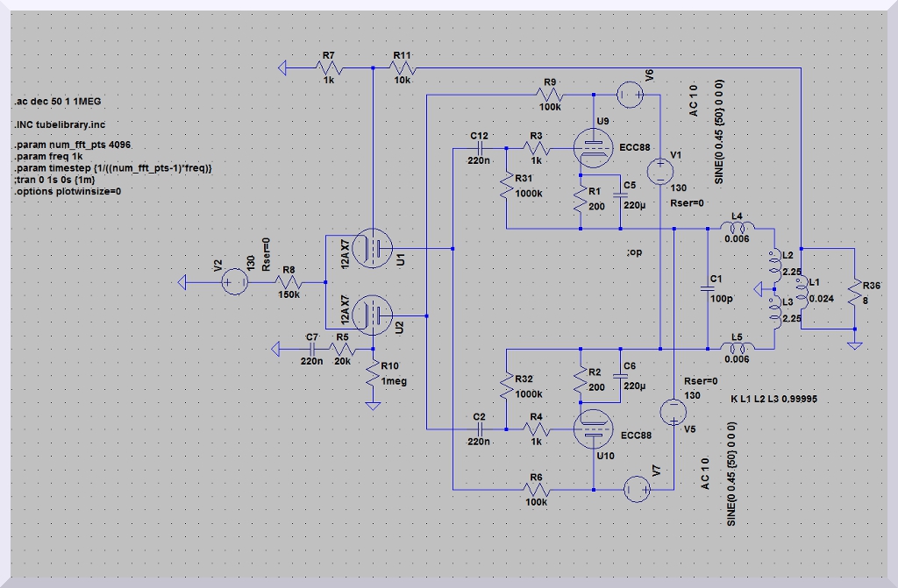Select the C1 100p capacitor

pyautogui.click(x=707, y=287)
